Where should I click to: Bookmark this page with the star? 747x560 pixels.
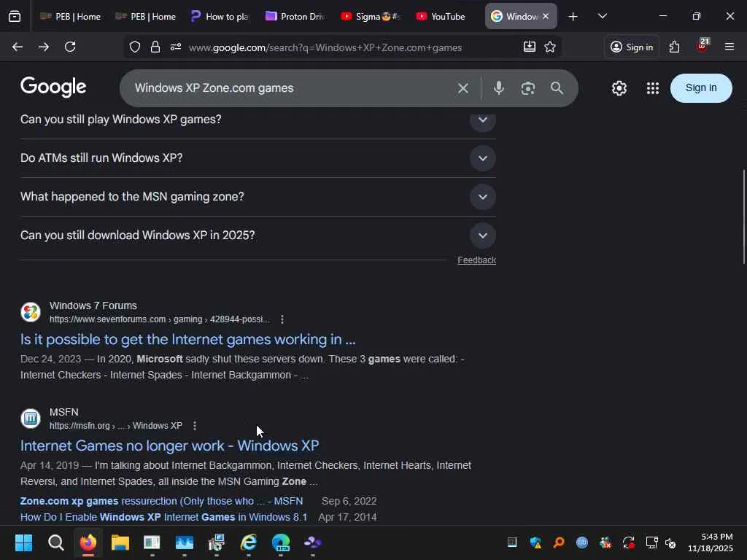[550, 47]
